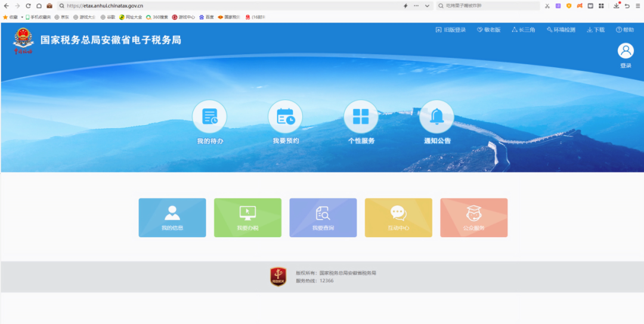Viewport: 644px width, 324px height.
Task: Open browser downloads icon with red dot
Action: coord(617,6)
